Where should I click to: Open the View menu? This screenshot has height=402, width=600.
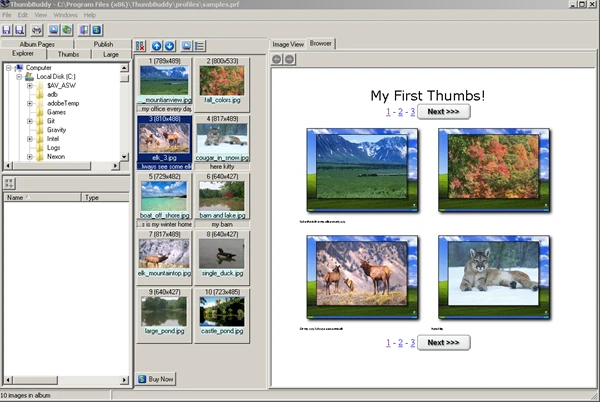[x=41, y=15]
